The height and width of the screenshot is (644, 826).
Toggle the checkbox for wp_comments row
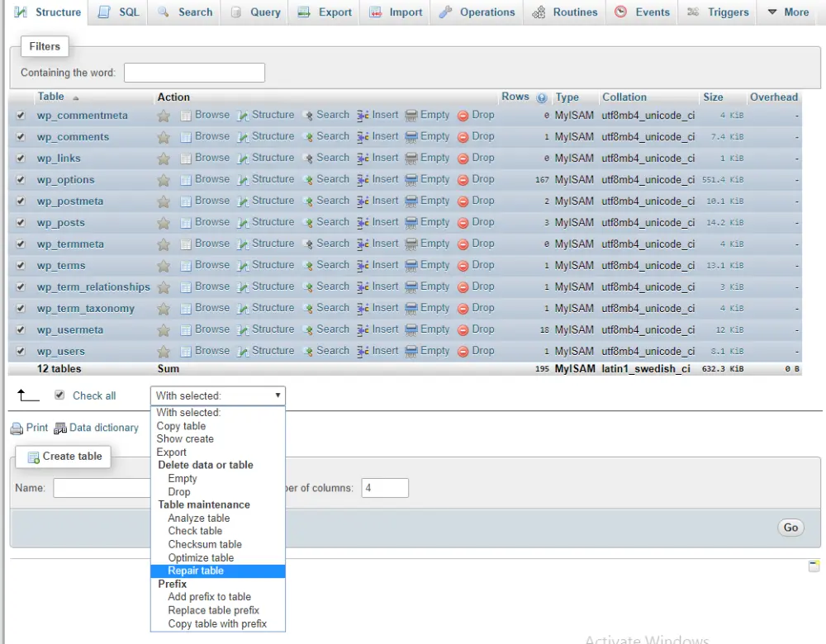[x=20, y=136]
